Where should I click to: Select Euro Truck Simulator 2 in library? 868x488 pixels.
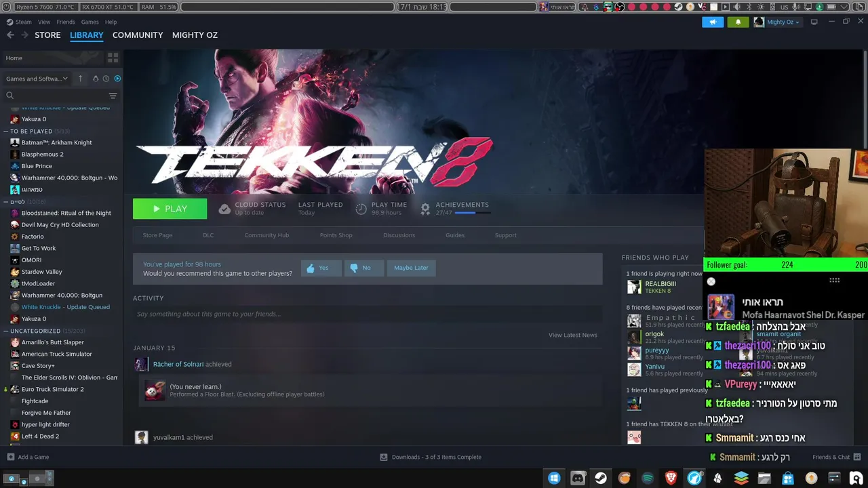coord(52,389)
